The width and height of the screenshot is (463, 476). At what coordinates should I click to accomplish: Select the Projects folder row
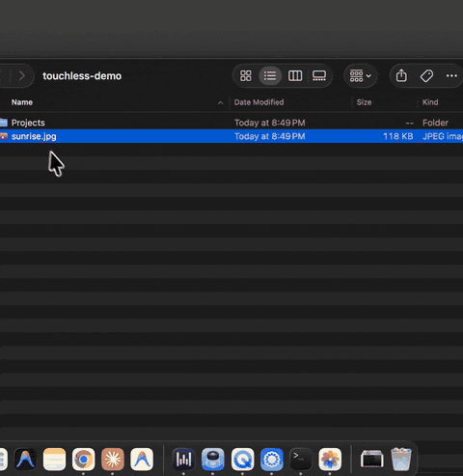[231, 123]
